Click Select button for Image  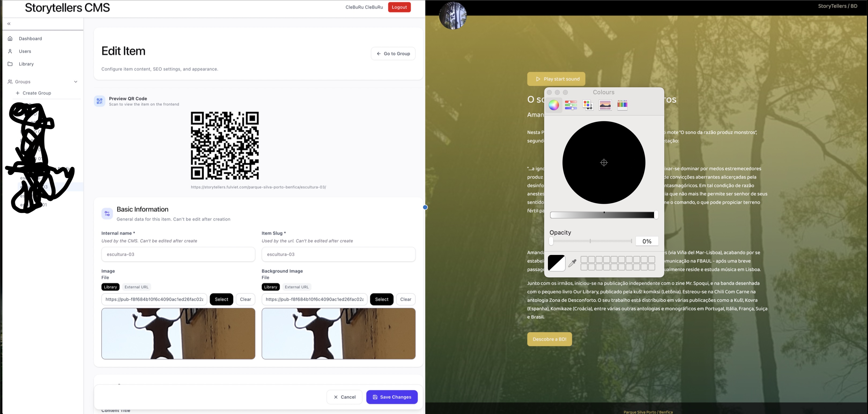221,299
